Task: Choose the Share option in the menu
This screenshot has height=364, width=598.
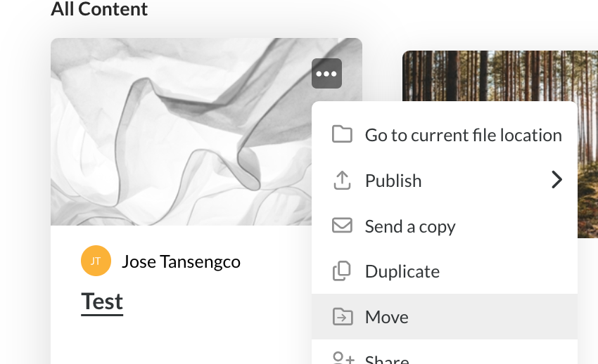Action: pos(387,359)
